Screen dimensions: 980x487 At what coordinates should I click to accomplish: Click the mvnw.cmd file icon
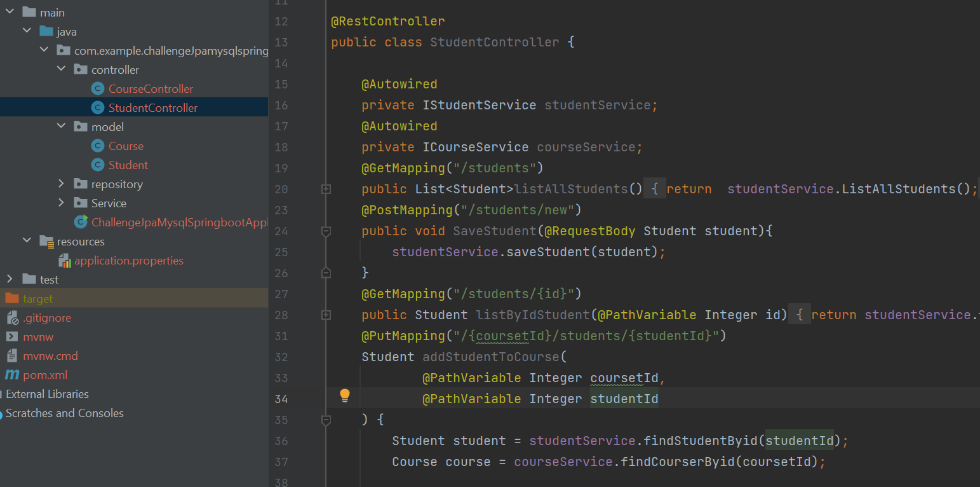click(x=13, y=356)
